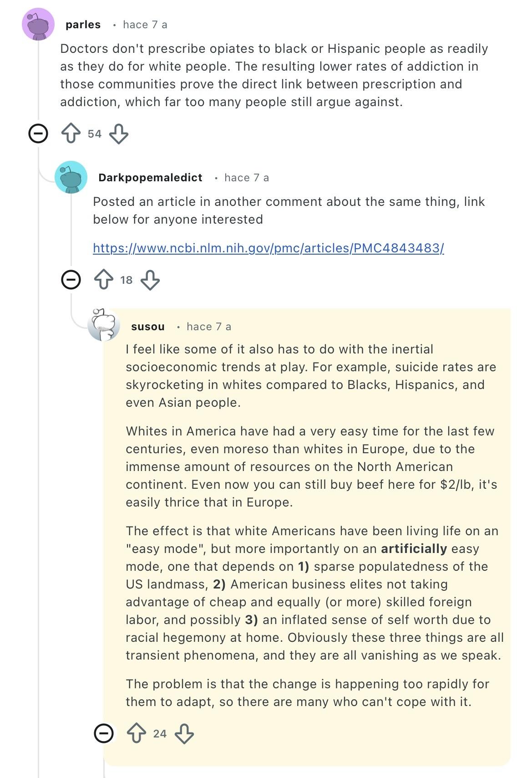
Task: Click the timestamp on susou's comment
Action: pyautogui.click(x=208, y=327)
